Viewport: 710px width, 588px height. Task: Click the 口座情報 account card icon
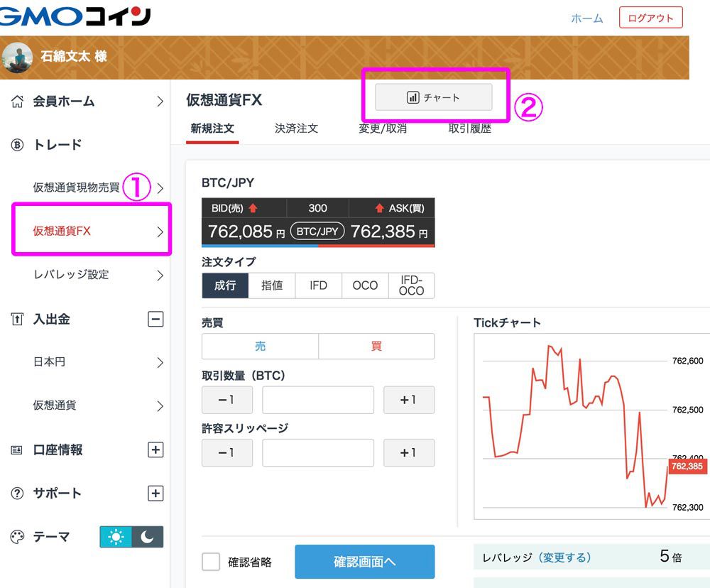pos(17,450)
